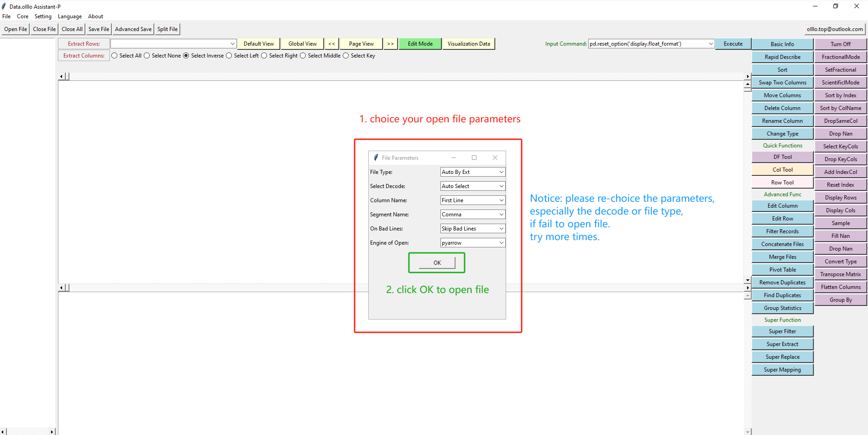The height and width of the screenshot is (435, 868).
Task: Click the previous page '<<' button
Action: pyautogui.click(x=332, y=44)
